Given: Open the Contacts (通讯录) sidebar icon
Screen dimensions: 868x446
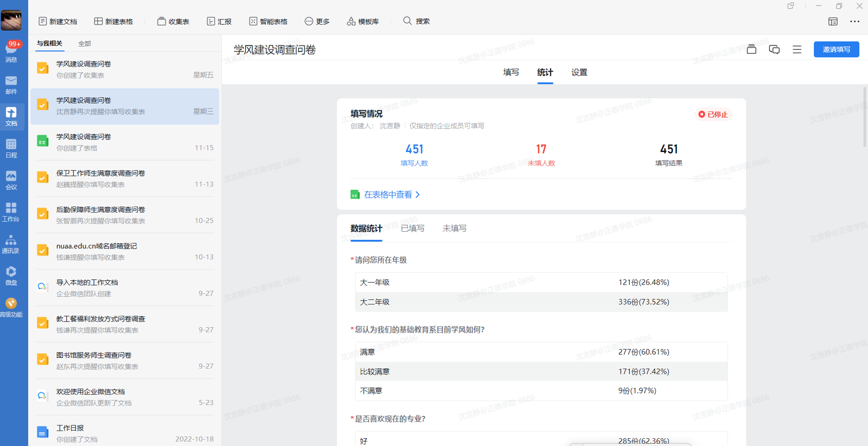Looking at the screenshot, I should (x=11, y=244).
